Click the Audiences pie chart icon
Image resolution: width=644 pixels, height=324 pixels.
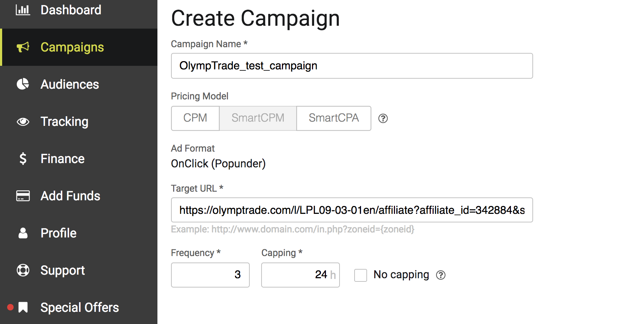point(23,84)
